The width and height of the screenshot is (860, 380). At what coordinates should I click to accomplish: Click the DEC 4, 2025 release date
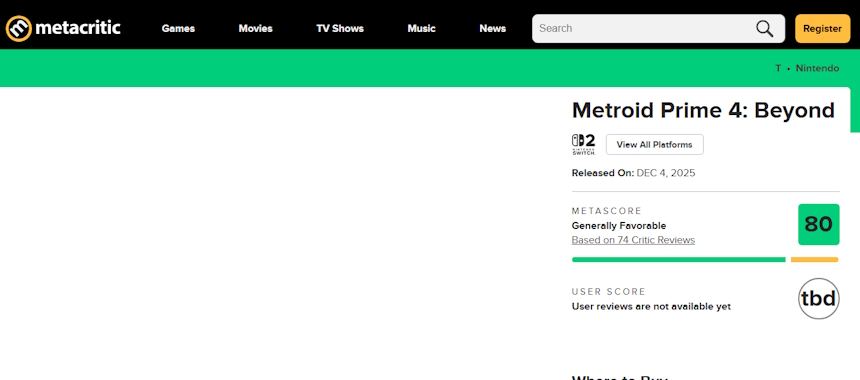(666, 173)
